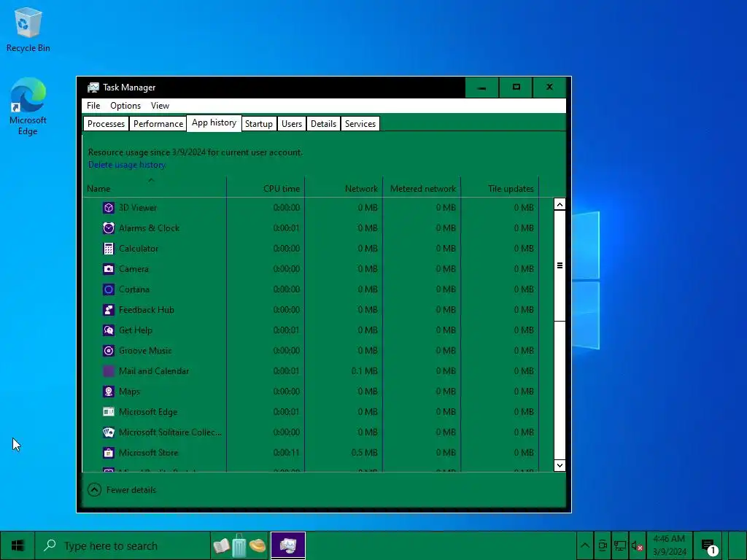Click the sort arrow above Name

tap(151, 180)
